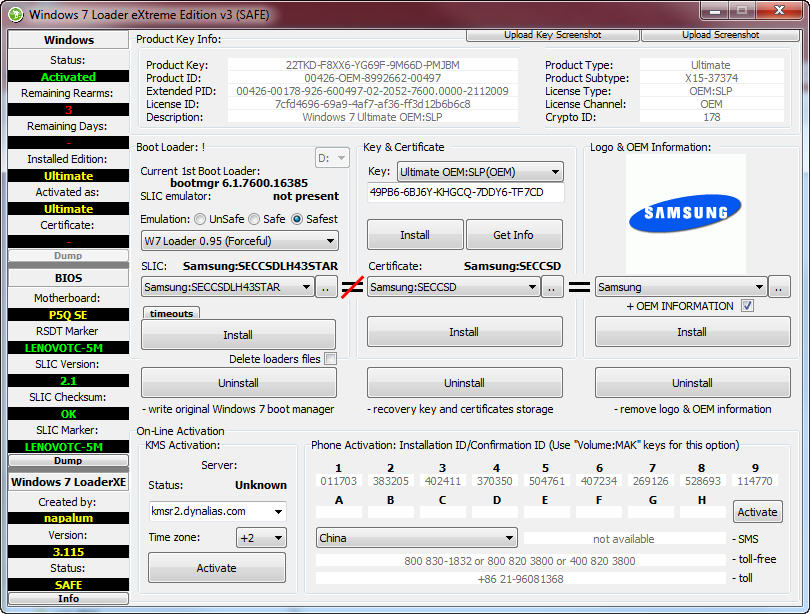Click the browse button next to the Samsung OEM dropdown
Viewport: 810px width, 614px height.
pyautogui.click(x=780, y=288)
